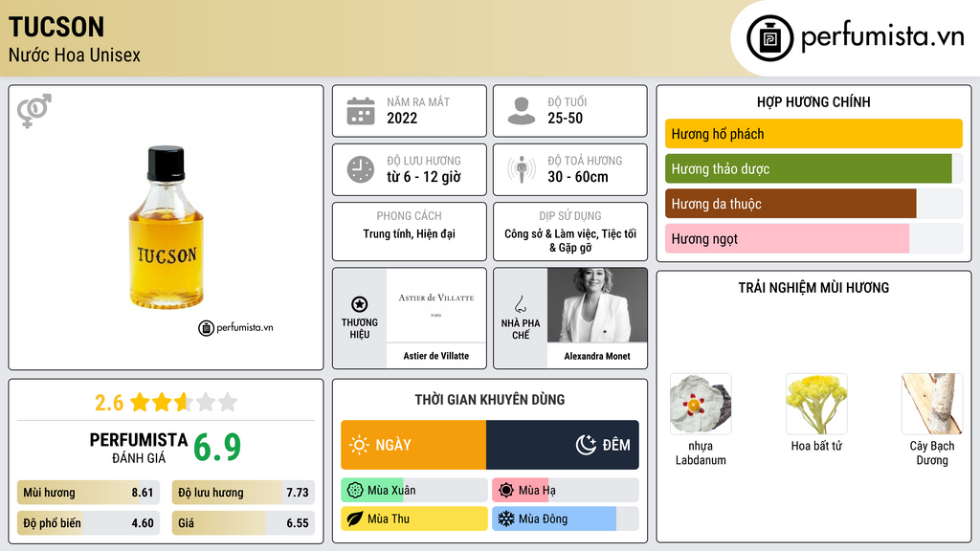
Task: Click the Hương ngọt accord bar
Action: pyautogui.click(x=813, y=238)
